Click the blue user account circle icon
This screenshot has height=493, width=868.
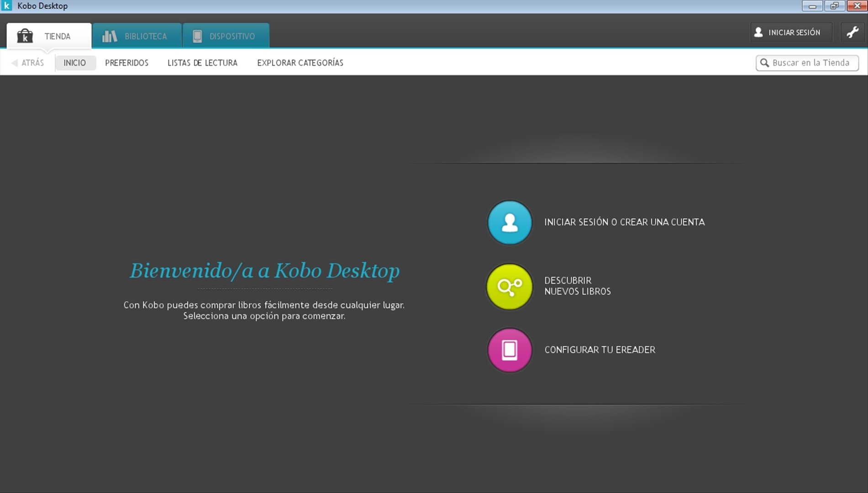[510, 222]
